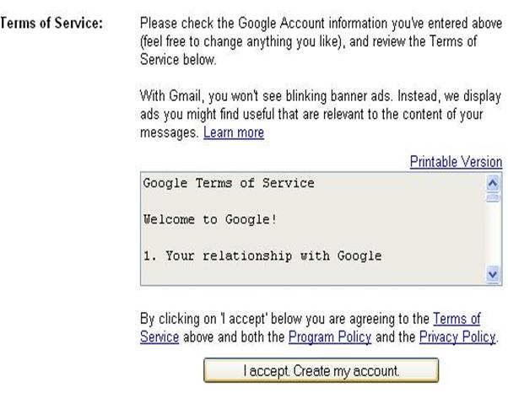The image size is (508, 420).
Task: Click the 'Welcome to Google!' line
Action: click(210, 219)
